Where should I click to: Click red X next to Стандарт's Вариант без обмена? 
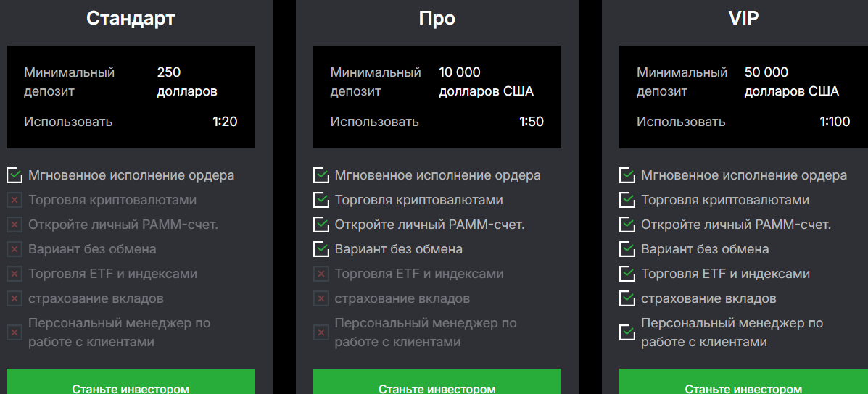(x=15, y=249)
